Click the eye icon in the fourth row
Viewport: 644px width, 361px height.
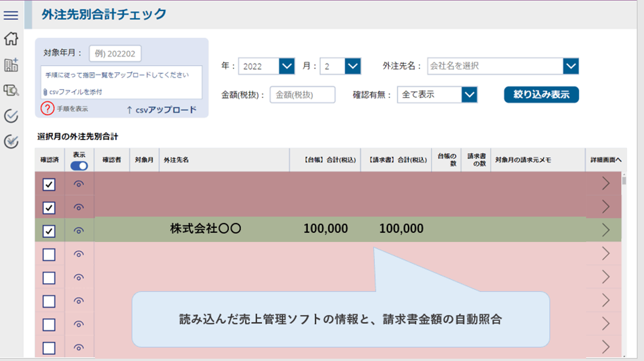click(x=79, y=254)
